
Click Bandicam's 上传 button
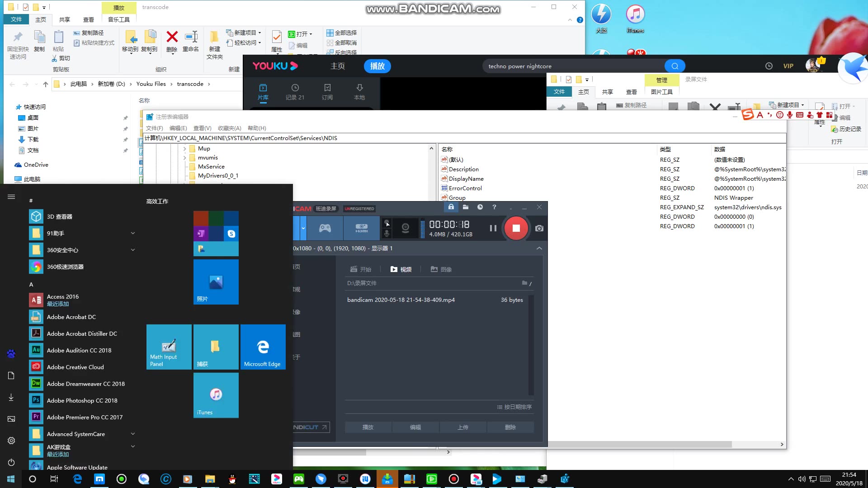point(463,427)
